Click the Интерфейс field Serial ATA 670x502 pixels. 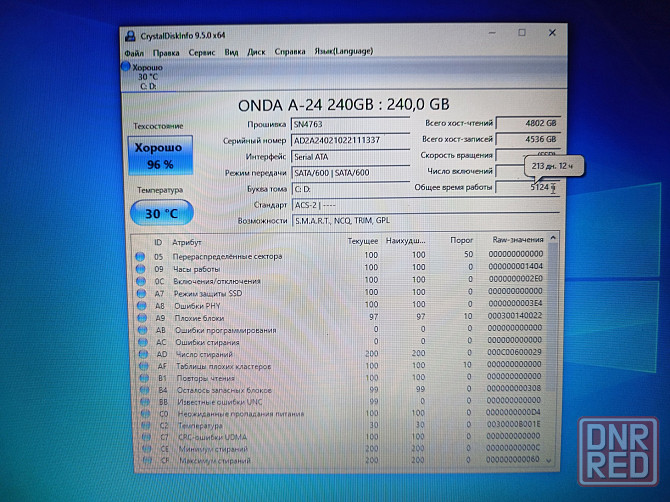click(350, 157)
